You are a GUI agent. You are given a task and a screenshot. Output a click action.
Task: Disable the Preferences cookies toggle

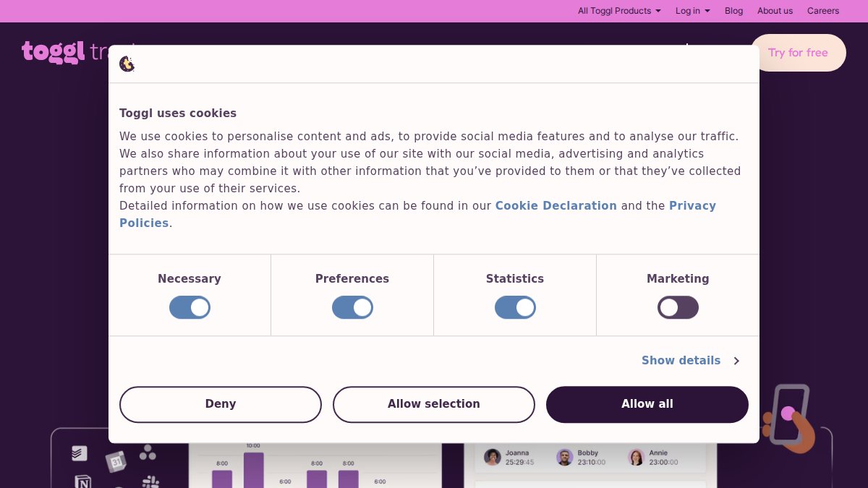point(352,307)
